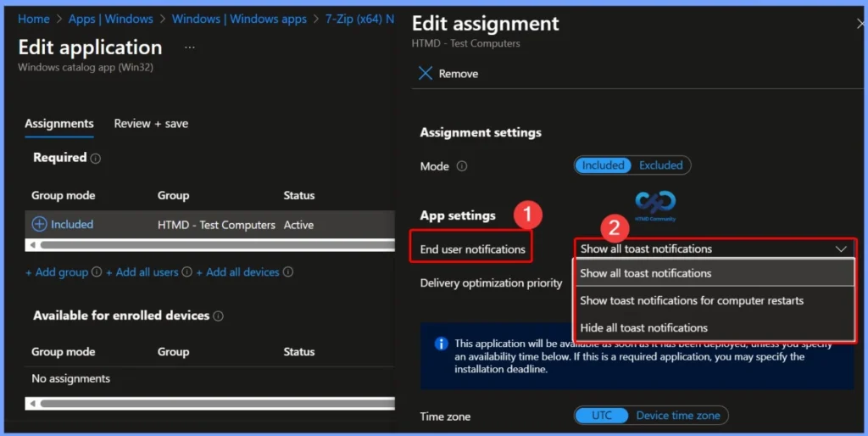Click the ellipsis beside Edit application
The width and height of the screenshot is (868, 436).
pyautogui.click(x=189, y=48)
